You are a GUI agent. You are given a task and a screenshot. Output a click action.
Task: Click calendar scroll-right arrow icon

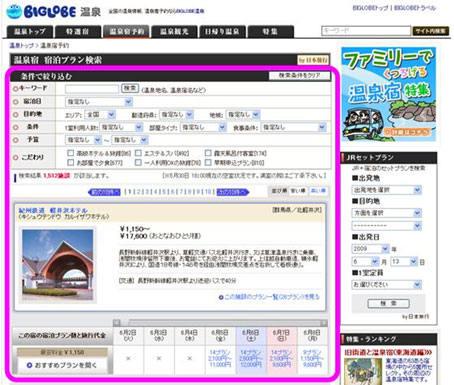(x=324, y=323)
